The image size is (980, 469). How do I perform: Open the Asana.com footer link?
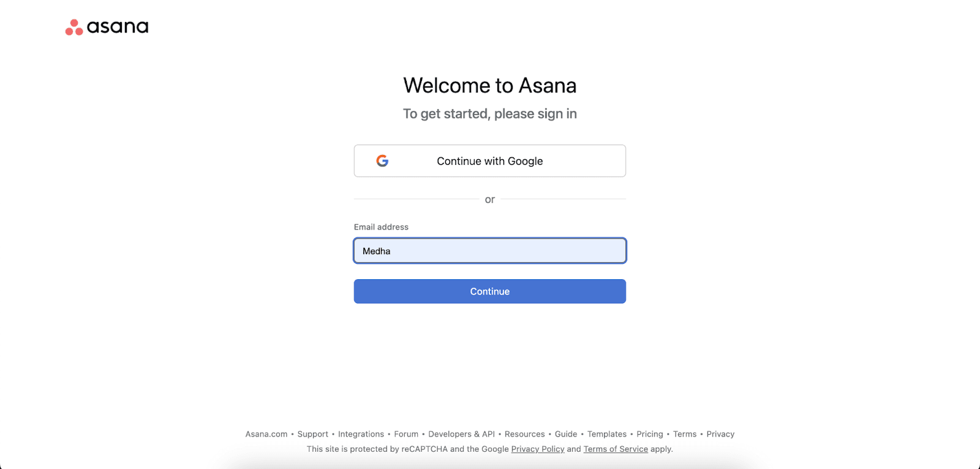pyautogui.click(x=266, y=434)
